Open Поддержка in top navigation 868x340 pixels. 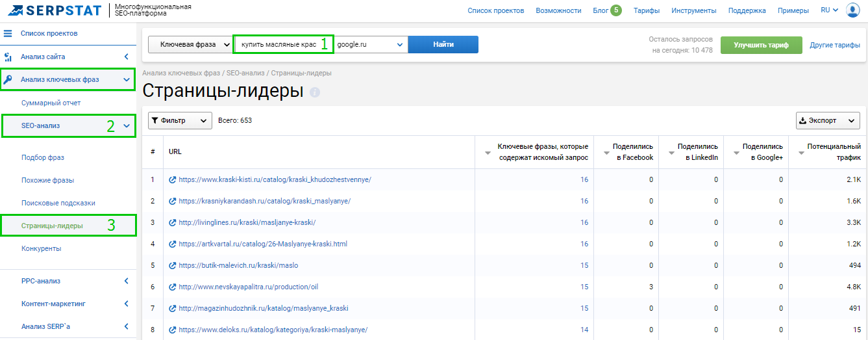[x=747, y=10]
